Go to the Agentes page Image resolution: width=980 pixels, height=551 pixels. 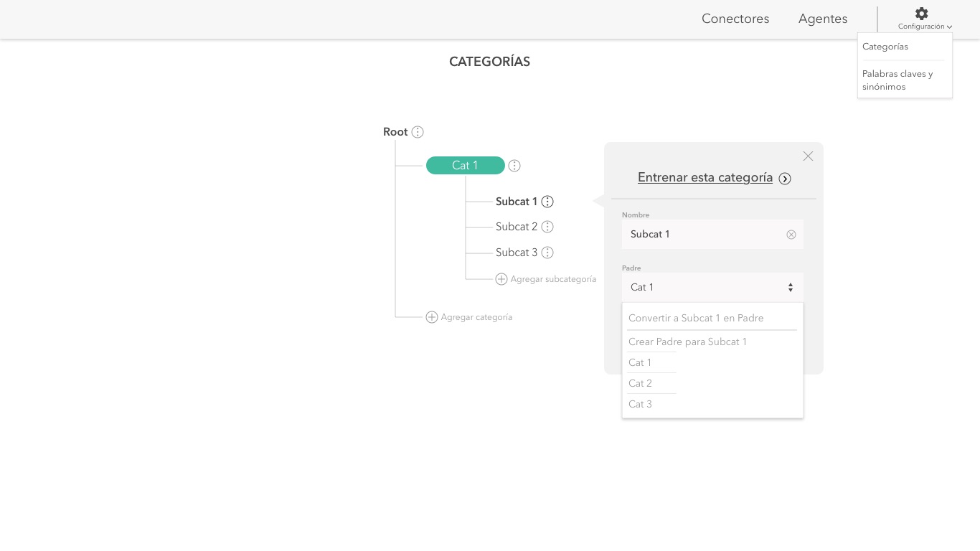tap(823, 19)
